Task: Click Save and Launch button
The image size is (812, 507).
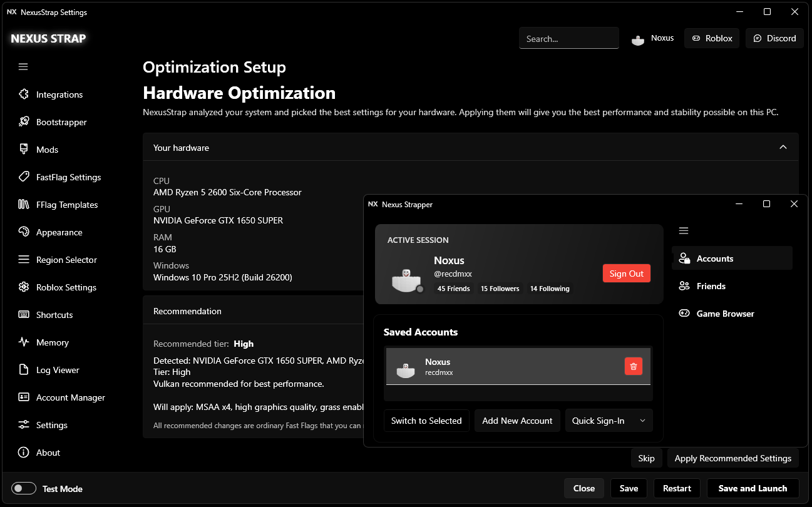Action: tap(753, 488)
